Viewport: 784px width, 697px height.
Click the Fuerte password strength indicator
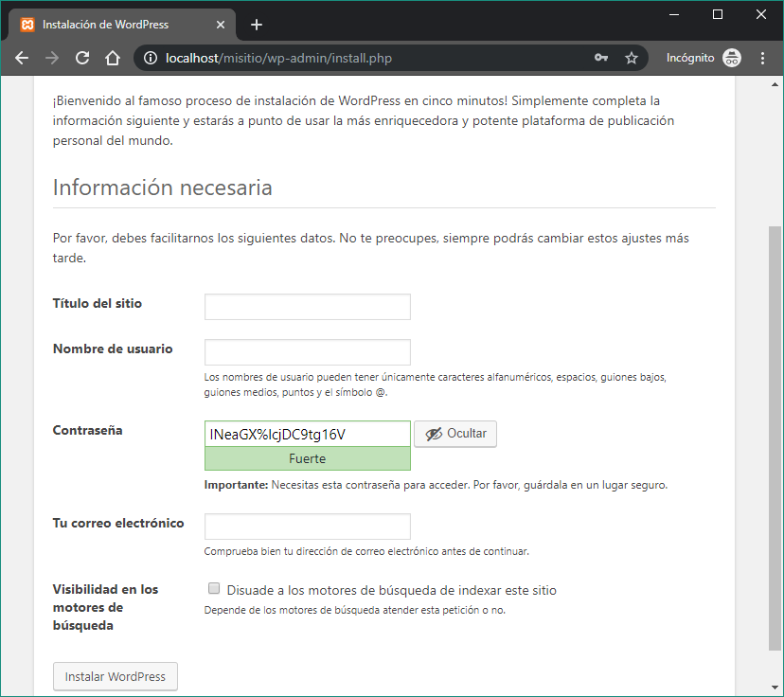tap(308, 458)
